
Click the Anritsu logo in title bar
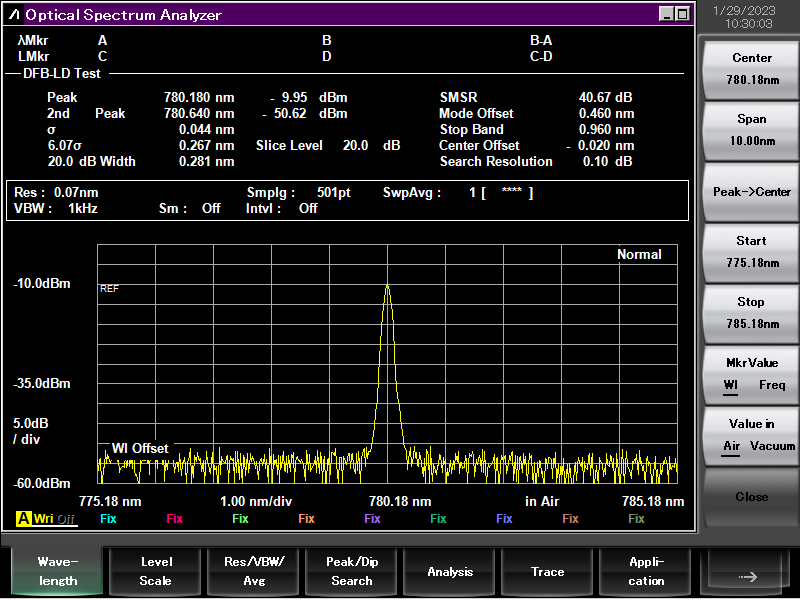tap(14, 15)
